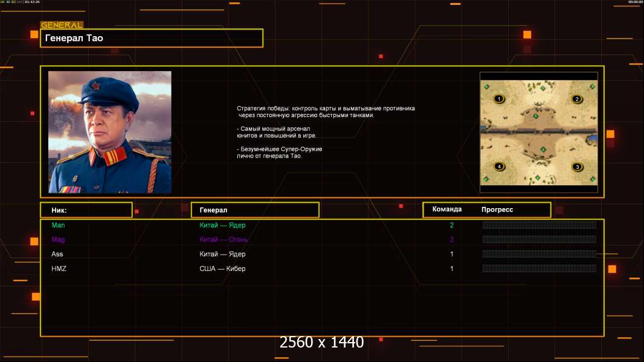Click start position marker 1 on the map
Screen dimensions: 644x362
click(x=498, y=99)
